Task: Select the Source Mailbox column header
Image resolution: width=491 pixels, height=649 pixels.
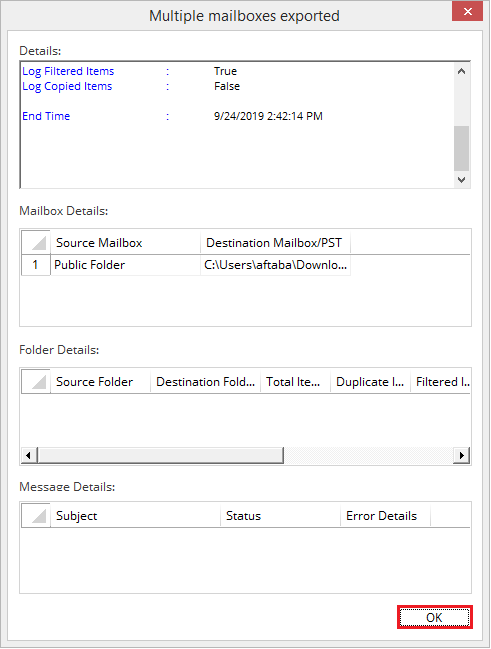Action: point(125,243)
